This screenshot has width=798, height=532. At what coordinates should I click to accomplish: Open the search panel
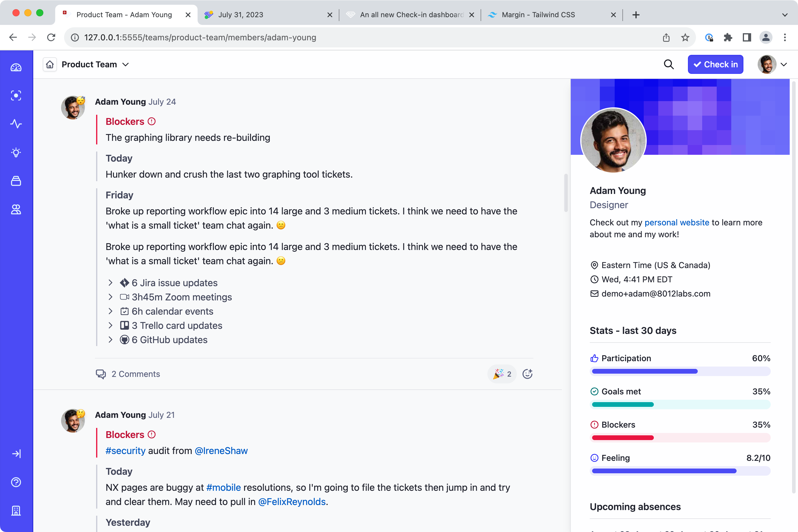[670, 64]
